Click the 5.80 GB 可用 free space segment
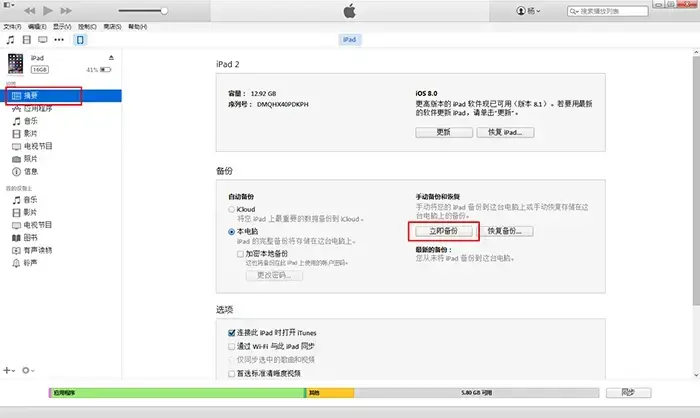Screen dimensions: 700x418 click(x=476, y=393)
